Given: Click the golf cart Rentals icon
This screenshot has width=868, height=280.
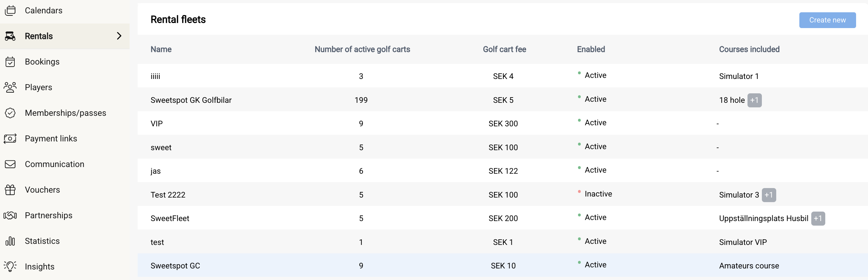Looking at the screenshot, I should tap(11, 36).
